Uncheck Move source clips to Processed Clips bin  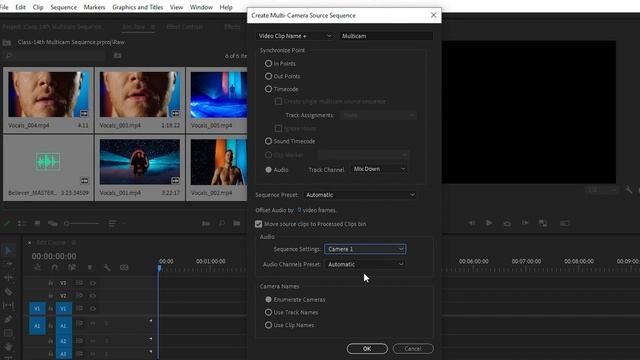pyautogui.click(x=258, y=224)
